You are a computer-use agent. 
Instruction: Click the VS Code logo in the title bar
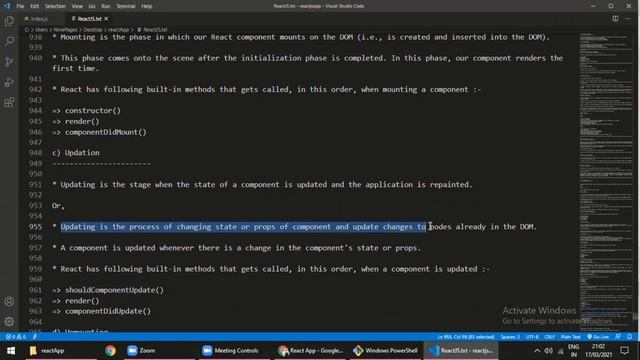click(x=7, y=6)
